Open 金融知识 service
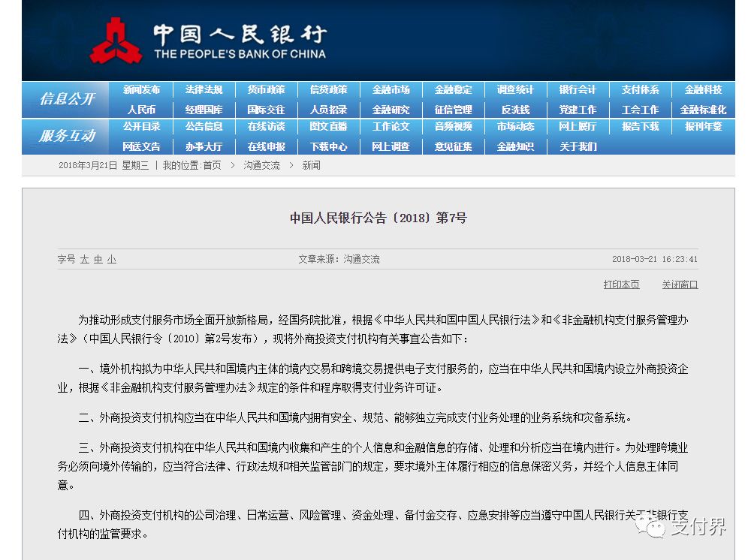This screenshot has width=751, height=560. (515, 146)
